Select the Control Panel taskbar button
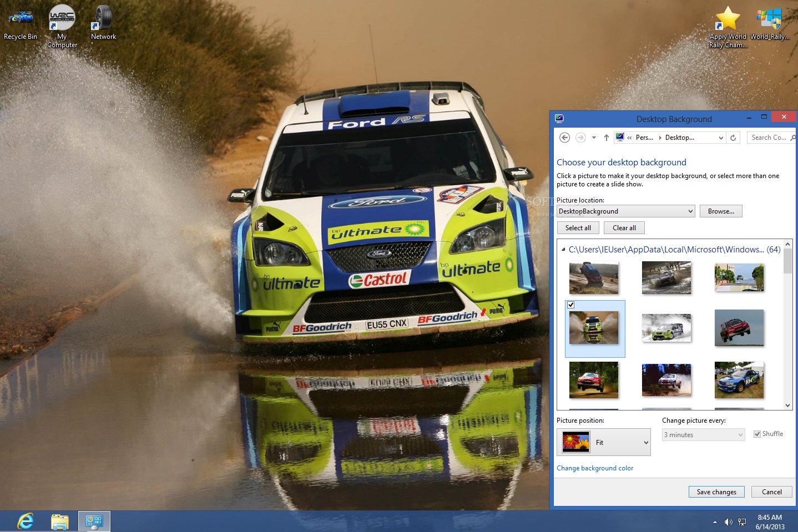 click(94, 521)
